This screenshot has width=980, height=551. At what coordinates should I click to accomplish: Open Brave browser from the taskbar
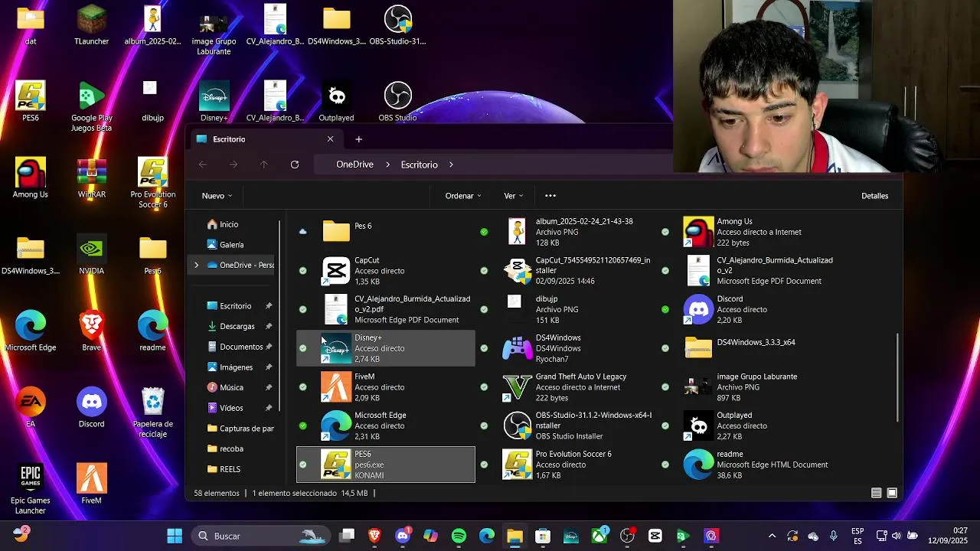click(374, 536)
